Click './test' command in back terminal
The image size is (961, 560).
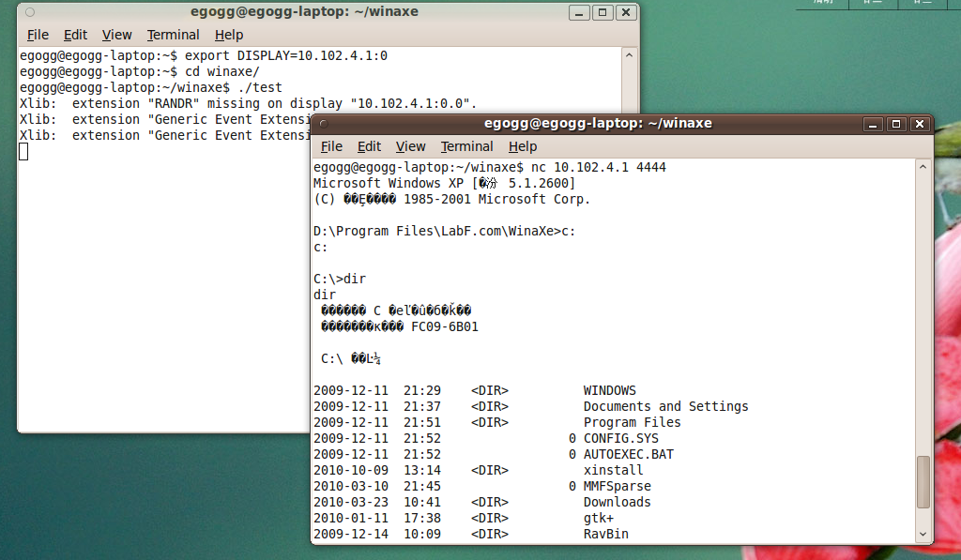pos(260,87)
